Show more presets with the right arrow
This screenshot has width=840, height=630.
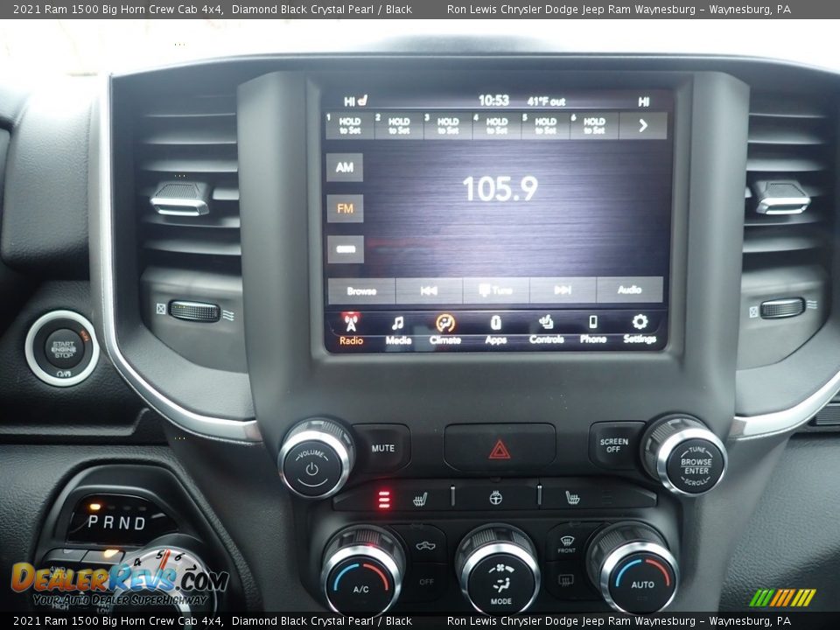(643, 126)
